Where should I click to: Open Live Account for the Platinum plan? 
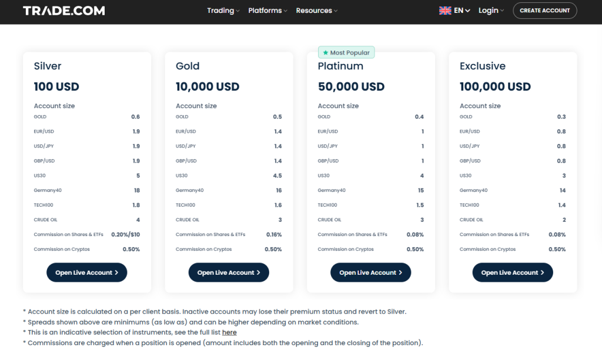(370, 272)
